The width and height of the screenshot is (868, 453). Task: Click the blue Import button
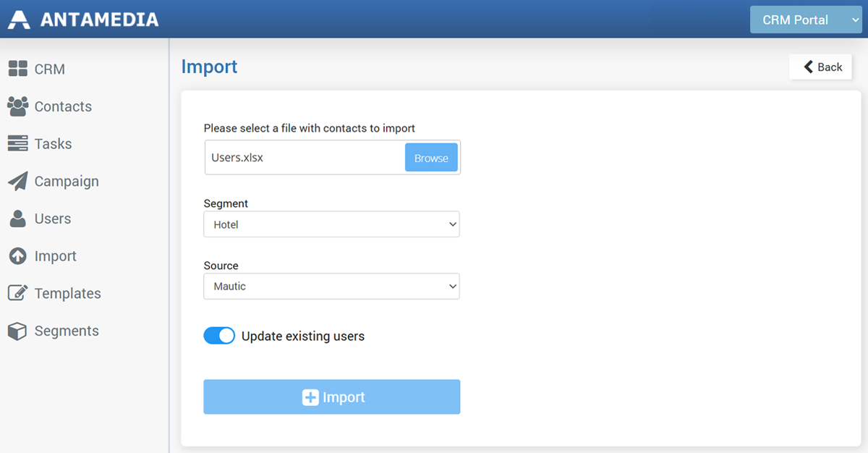click(331, 397)
